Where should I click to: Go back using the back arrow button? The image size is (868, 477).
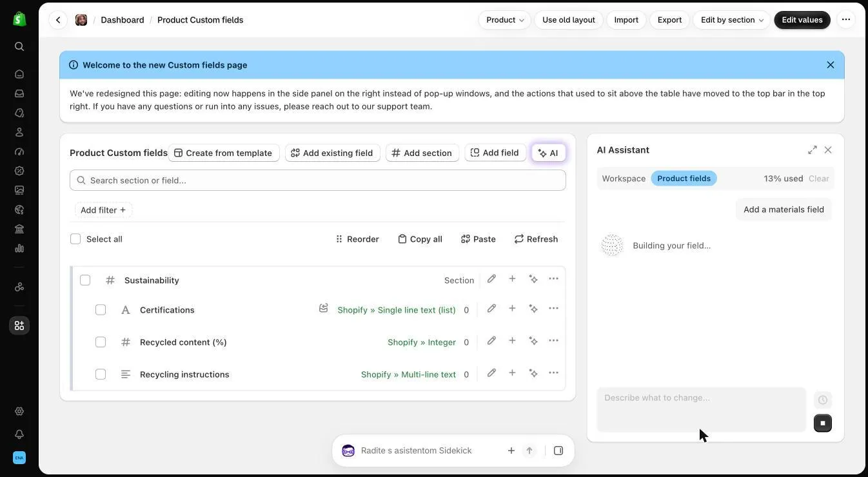point(58,20)
